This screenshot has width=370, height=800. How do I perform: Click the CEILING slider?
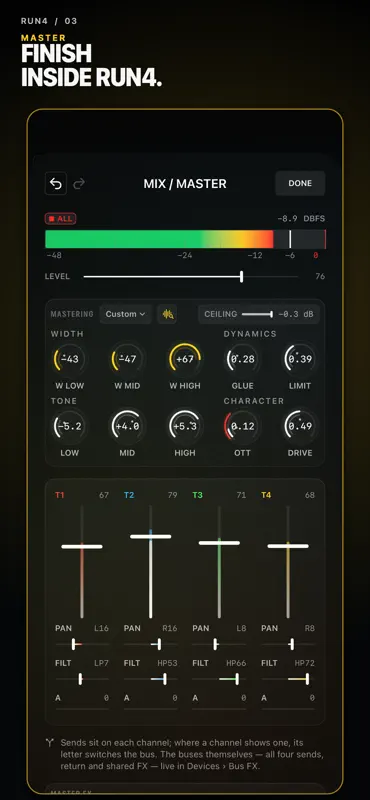click(x=257, y=314)
